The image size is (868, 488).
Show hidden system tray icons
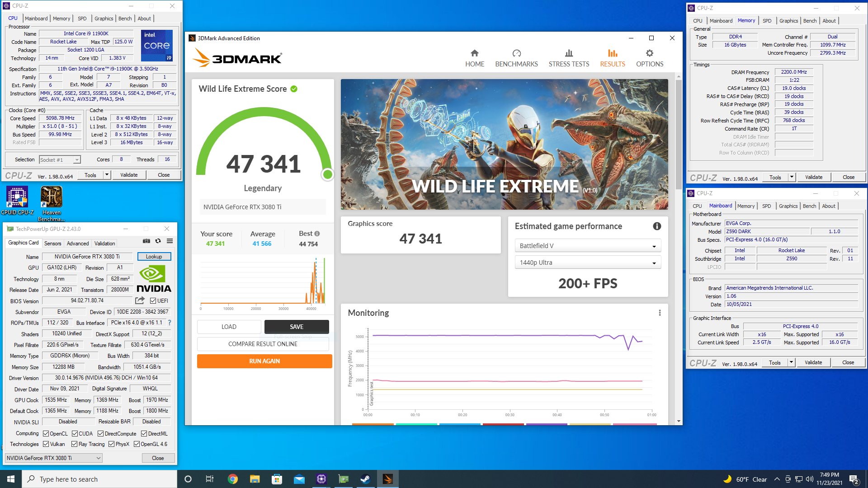[777, 479]
